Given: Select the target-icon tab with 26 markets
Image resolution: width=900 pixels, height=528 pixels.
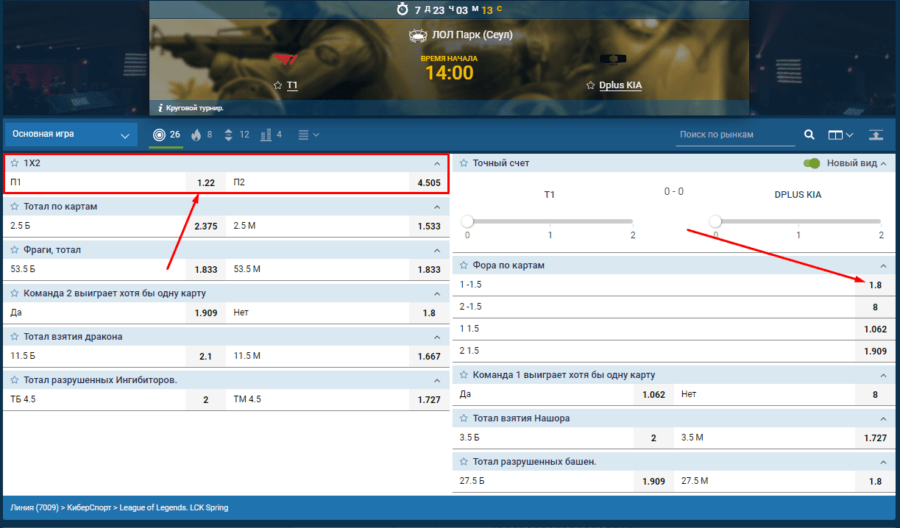Looking at the screenshot, I should coord(166,134).
